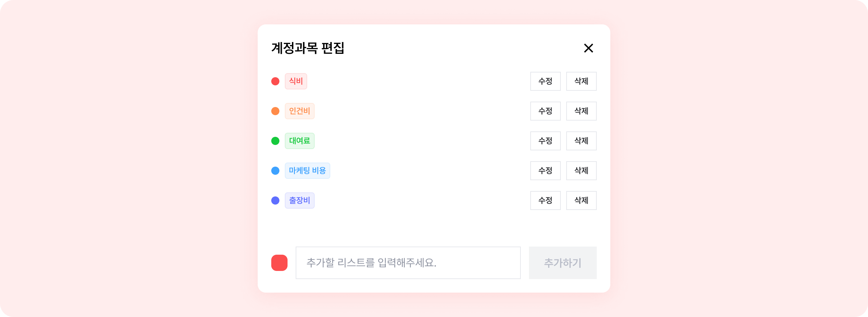Edit the 식비 category via 수정
The image size is (868, 317).
coord(545,81)
